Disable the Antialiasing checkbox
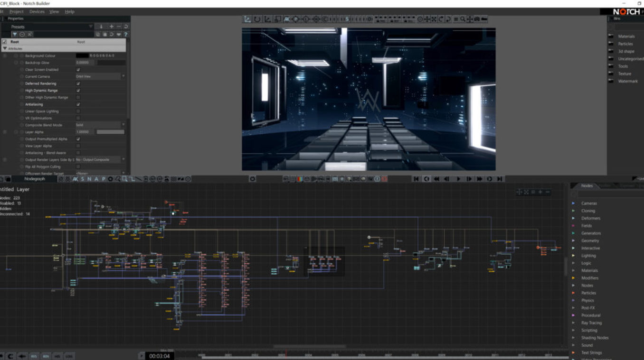The height and width of the screenshot is (360, 644). [78, 104]
